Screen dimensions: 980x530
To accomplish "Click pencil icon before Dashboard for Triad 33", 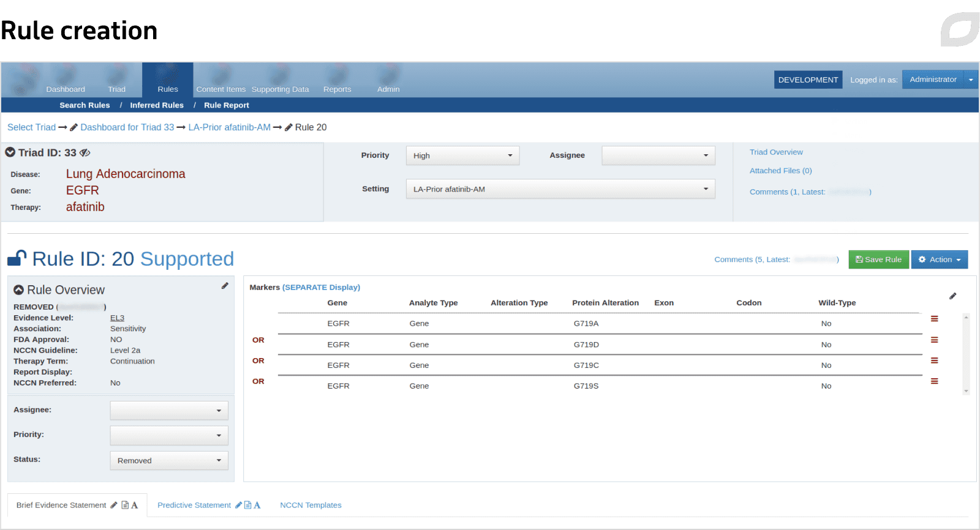I will pyautogui.click(x=73, y=127).
